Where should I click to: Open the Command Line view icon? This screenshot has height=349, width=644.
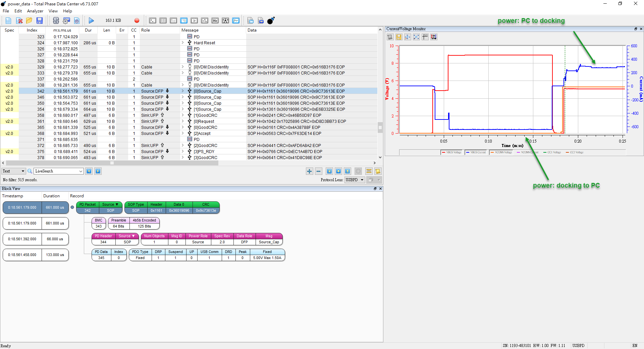pyautogui.click(x=153, y=21)
